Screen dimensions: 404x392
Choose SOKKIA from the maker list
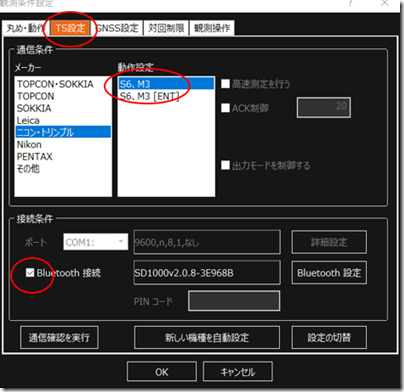pos(63,108)
